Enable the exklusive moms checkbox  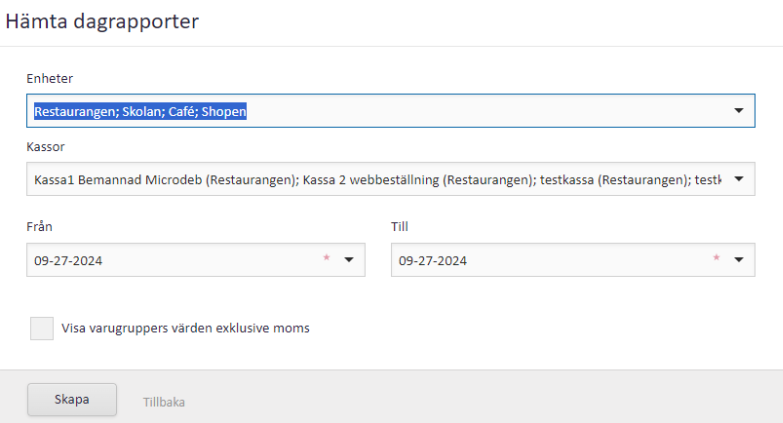pos(41,328)
